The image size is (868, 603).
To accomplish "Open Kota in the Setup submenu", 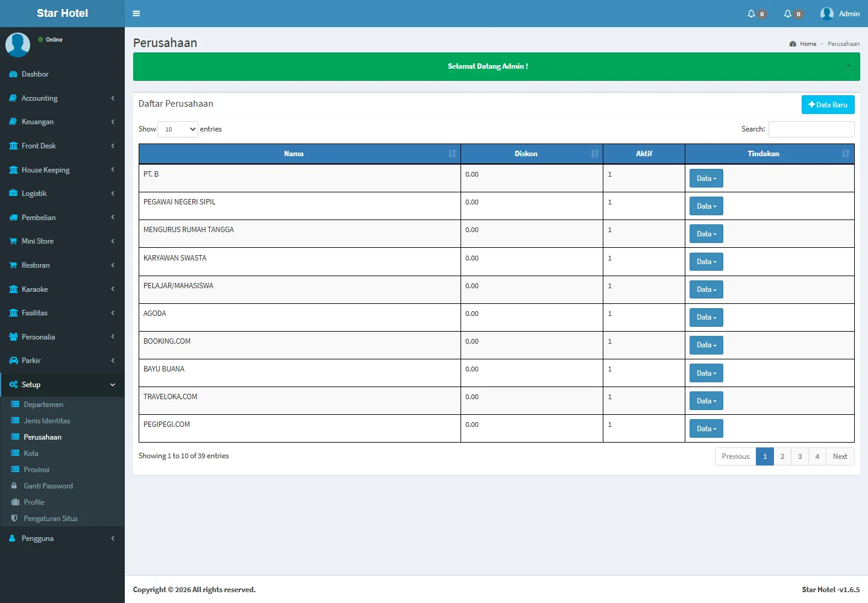I will point(31,453).
